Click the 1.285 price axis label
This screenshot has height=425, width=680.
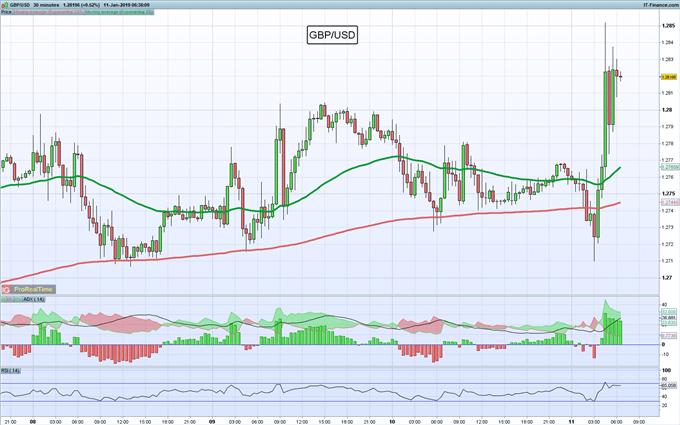(x=668, y=26)
